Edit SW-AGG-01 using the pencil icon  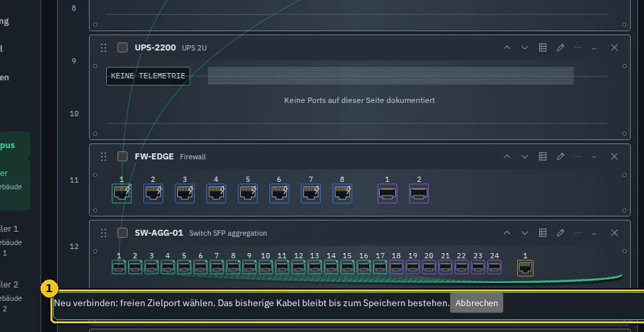click(x=560, y=233)
